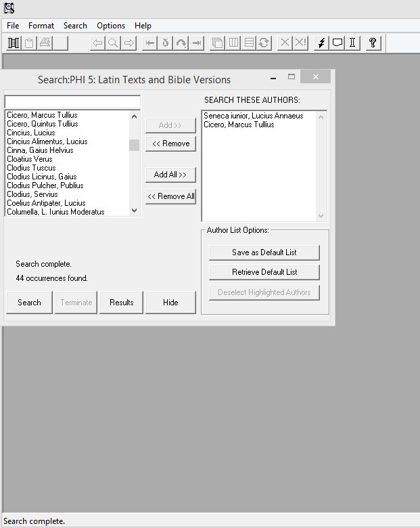This screenshot has width=420, height=528.
Task: Click the speech bubble toolbar icon
Action: (337, 43)
